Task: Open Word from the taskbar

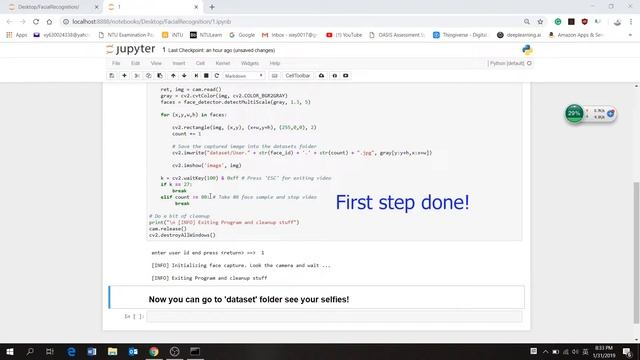Action: [92, 351]
